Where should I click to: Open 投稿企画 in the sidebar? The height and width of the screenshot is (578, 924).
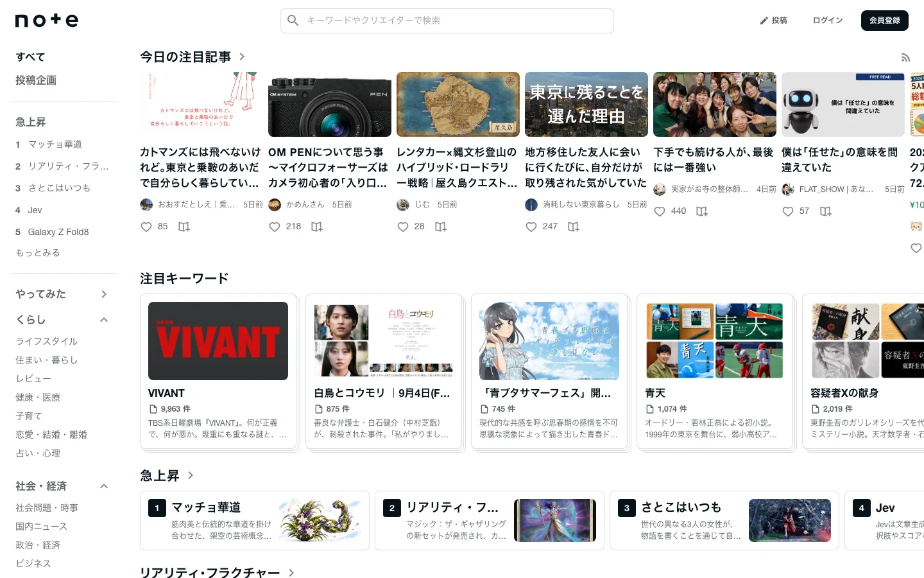click(x=36, y=80)
